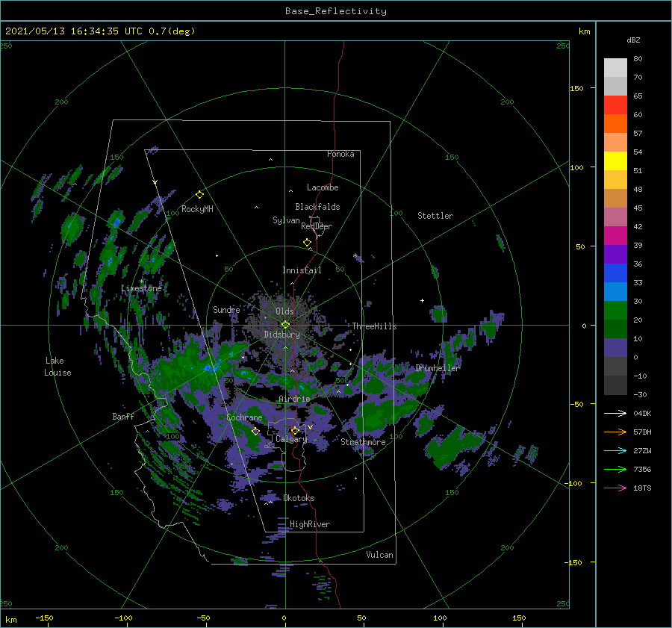Select yellow diamond marker below RedDeer label

307,242
